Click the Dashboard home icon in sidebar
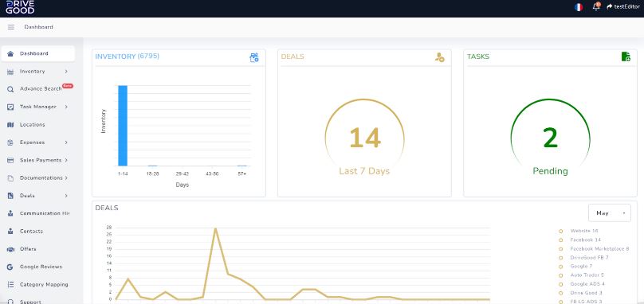The image size is (644, 304). tap(10, 53)
